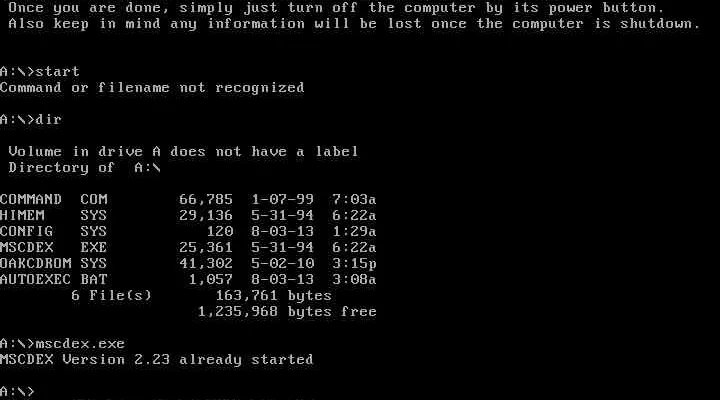Select the MSCDEX EXE listing row

[188, 248]
